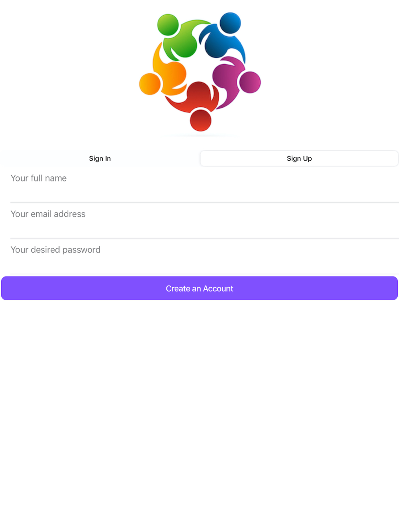Click into the Your email address field

[204, 221]
